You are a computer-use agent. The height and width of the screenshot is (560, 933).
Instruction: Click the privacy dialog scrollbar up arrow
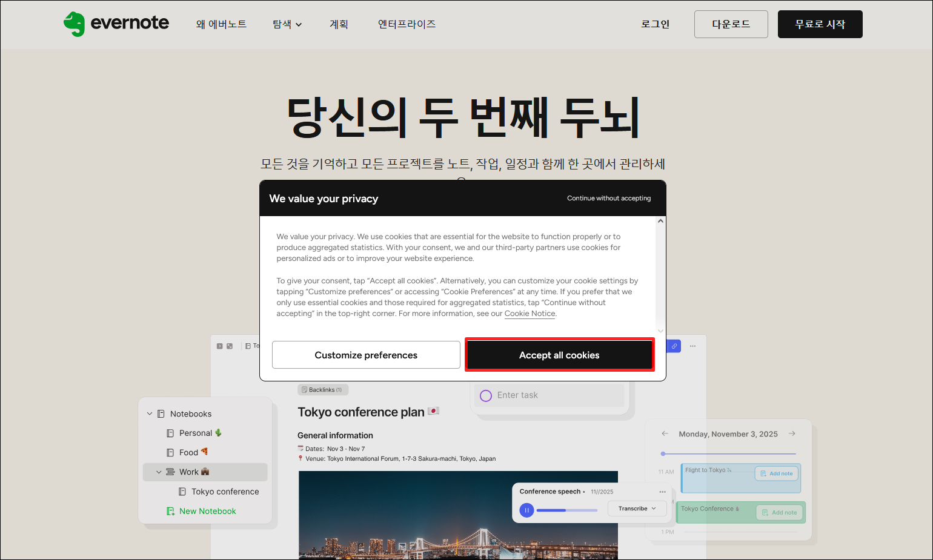pyautogui.click(x=660, y=221)
